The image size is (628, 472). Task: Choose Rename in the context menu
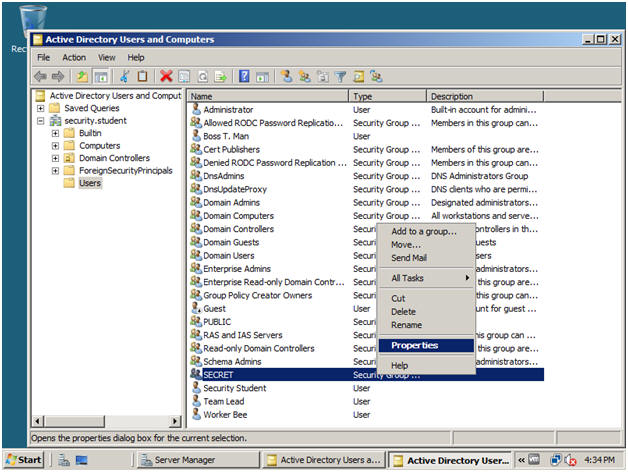426,325
